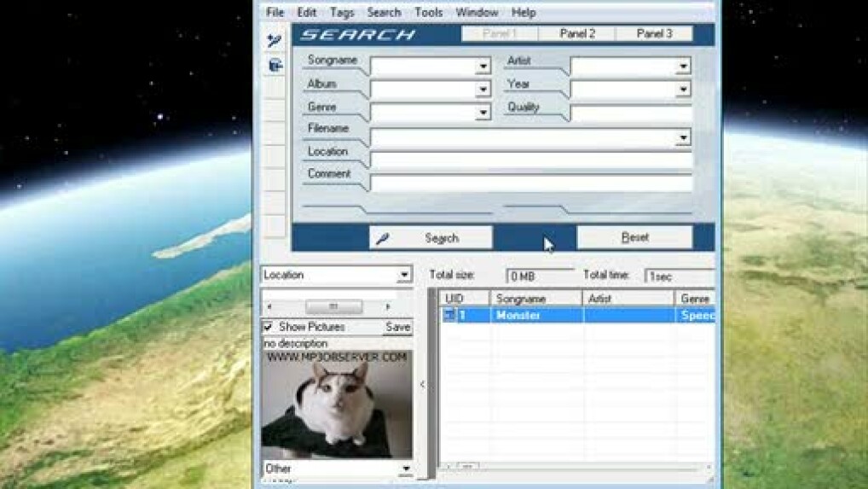Viewport: 868px width, 489px height.
Task: Click the database icon in left sidebar
Action: (x=274, y=65)
